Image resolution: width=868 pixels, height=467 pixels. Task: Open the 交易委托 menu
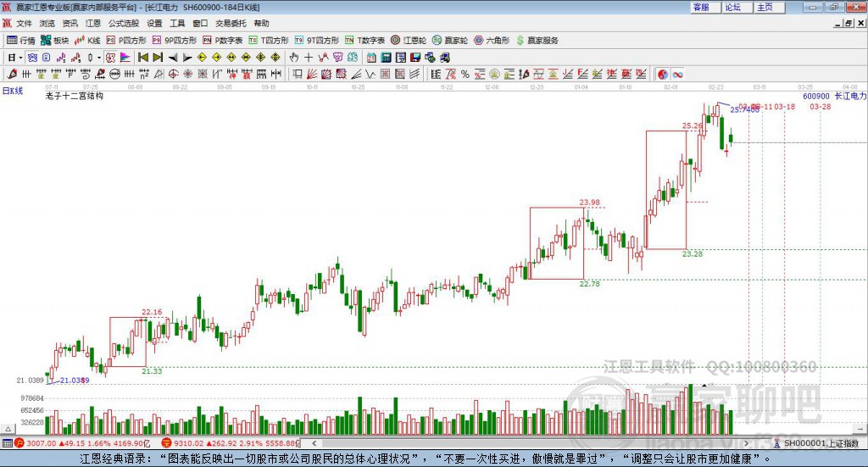click(x=231, y=23)
